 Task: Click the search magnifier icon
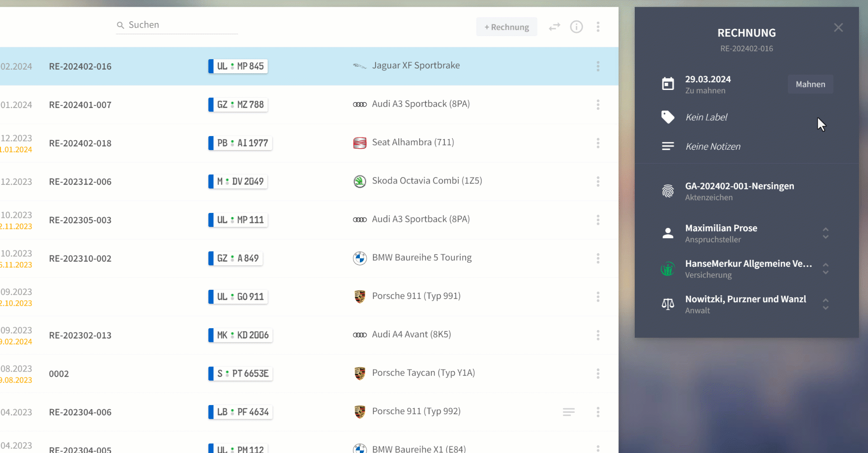(120, 25)
